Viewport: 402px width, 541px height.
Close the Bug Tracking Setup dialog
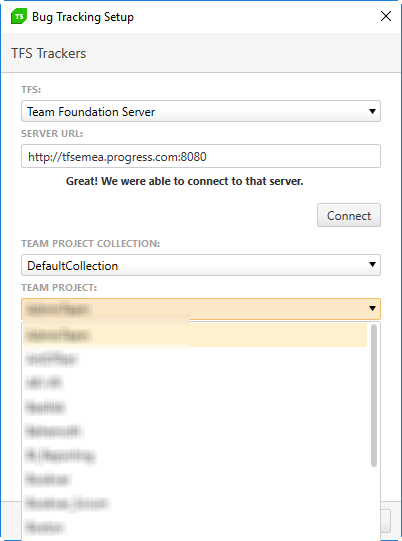coord(385,16)
